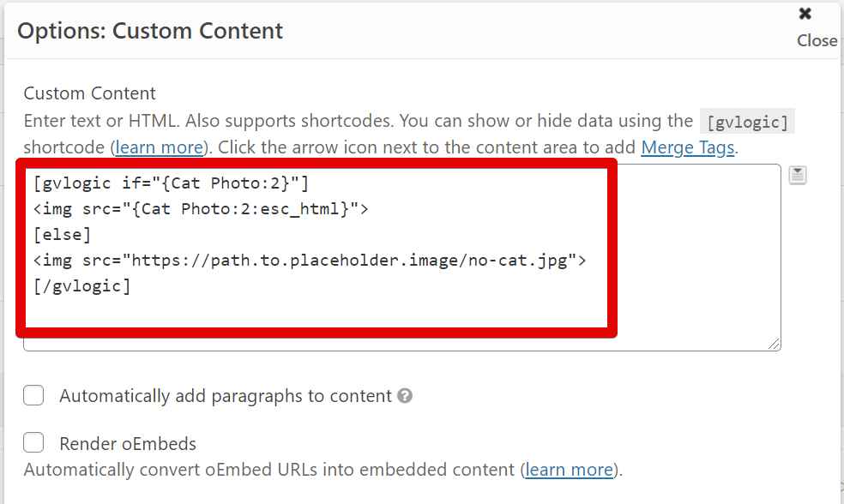Tick the Render oEmbeds checkbox
The height and width of the screenshot is (504, 844).
34,443
